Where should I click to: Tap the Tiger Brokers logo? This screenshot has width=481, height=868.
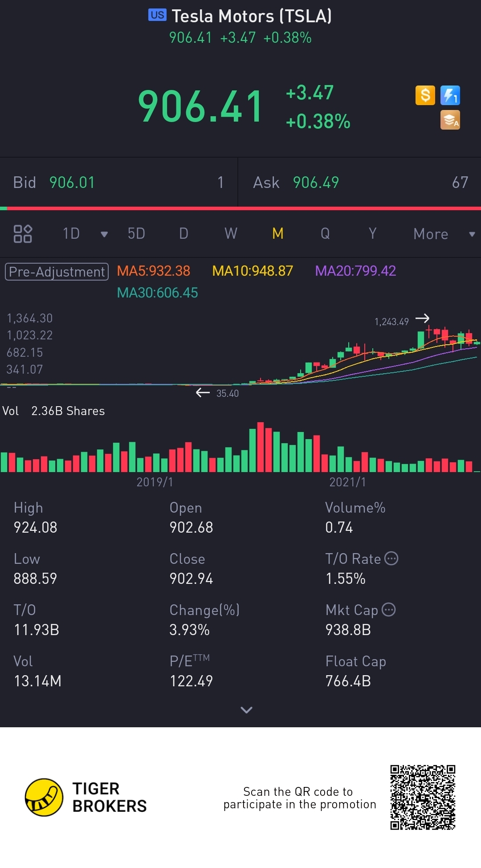pos(86,797)
